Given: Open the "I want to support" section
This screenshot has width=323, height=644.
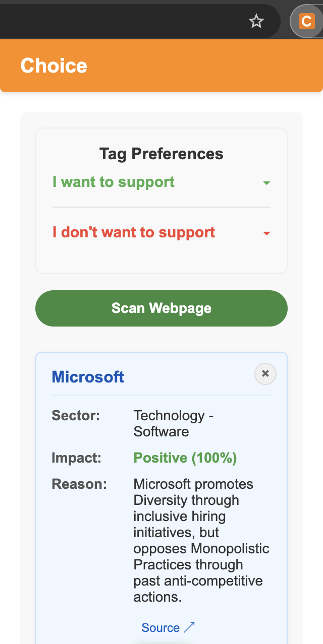Looking at the screenshot, I should pyautogui.click(x=114, y=182).
